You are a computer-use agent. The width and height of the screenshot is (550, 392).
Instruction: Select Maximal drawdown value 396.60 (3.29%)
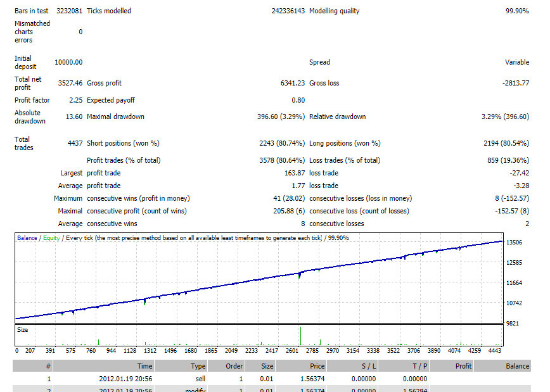pos(281,117)
